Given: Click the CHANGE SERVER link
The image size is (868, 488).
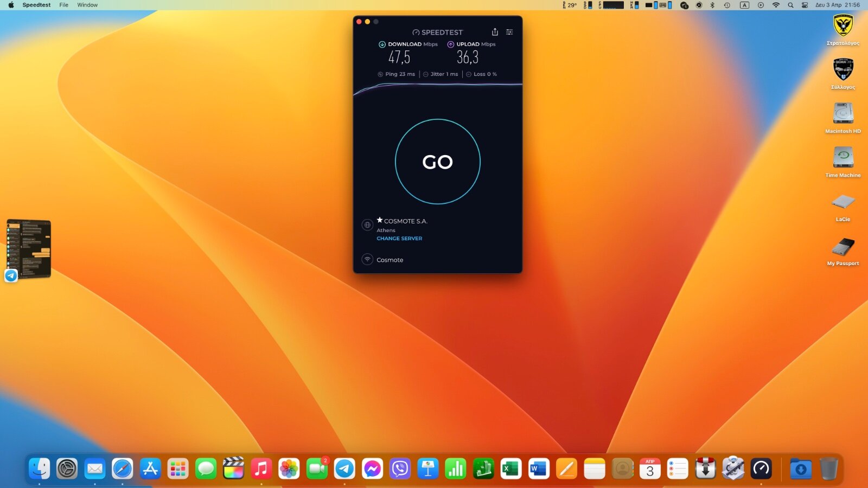Looking at the screenshot, I should pos(399,239).
